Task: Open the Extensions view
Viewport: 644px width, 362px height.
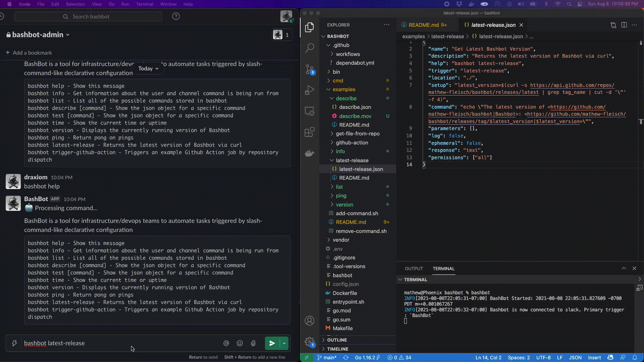Action: coord(310,132)
